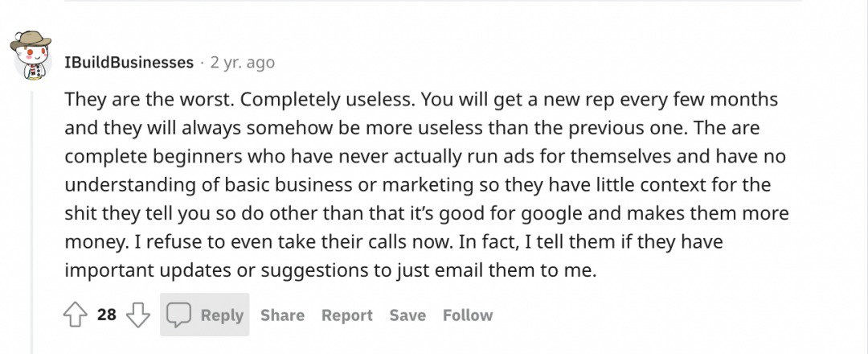Click the horizontal divider above the comment

coord(434,2)
